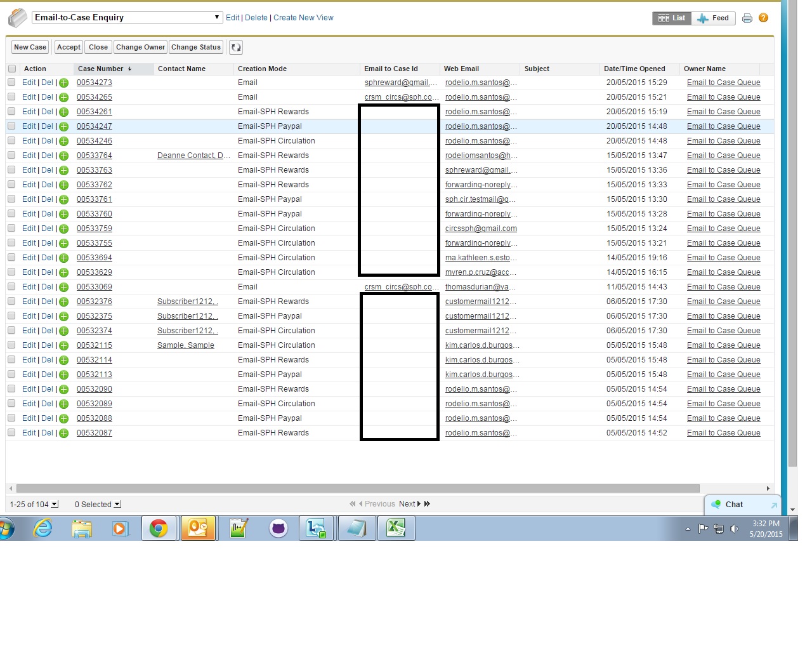Screen dimensions: 812x650
Task: Pop out the Chat panel arrow
Action: (773, 505)
